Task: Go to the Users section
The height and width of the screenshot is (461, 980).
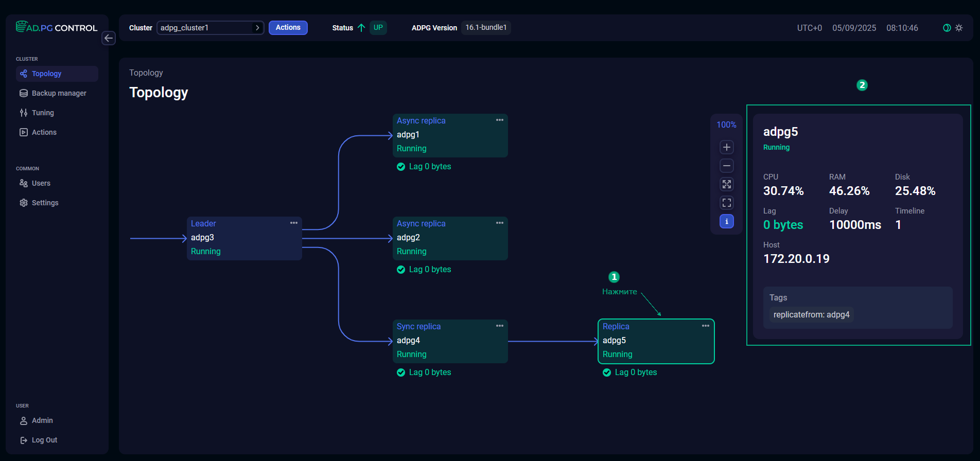Action: coord(41,183)
